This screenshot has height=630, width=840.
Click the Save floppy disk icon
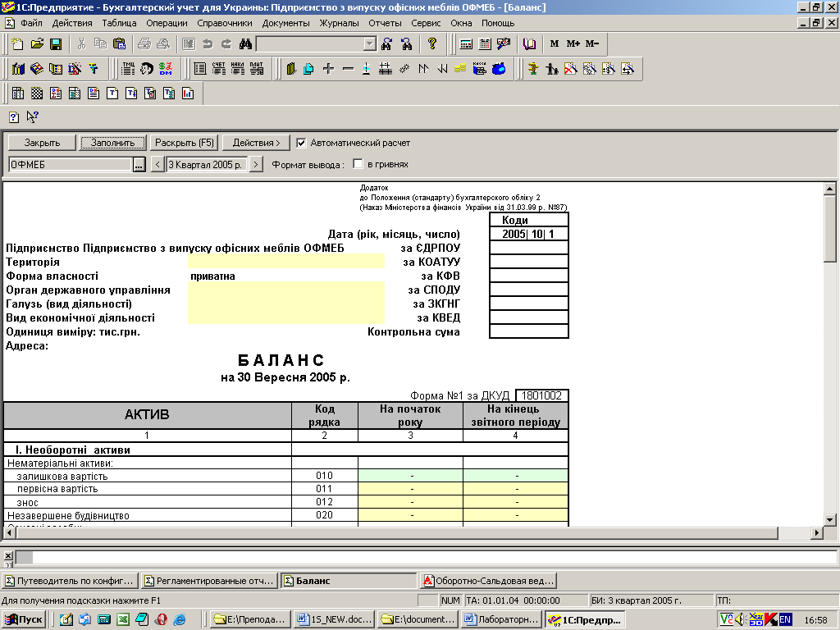tap(56, 44)
